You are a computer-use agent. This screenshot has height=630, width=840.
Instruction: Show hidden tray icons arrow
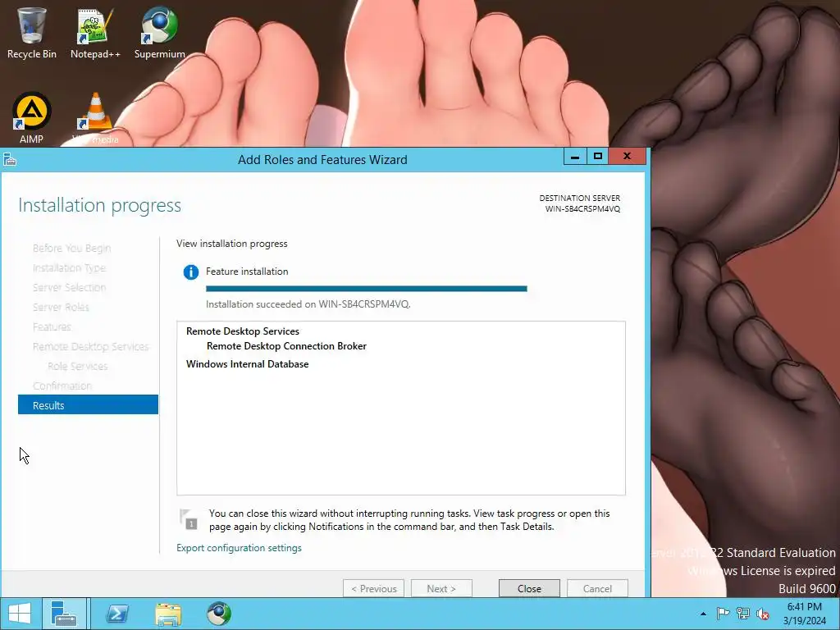(x=703, y=614)
